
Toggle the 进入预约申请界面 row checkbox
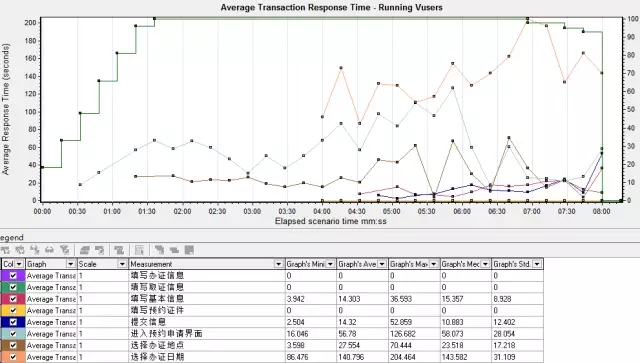click(13, 333)
